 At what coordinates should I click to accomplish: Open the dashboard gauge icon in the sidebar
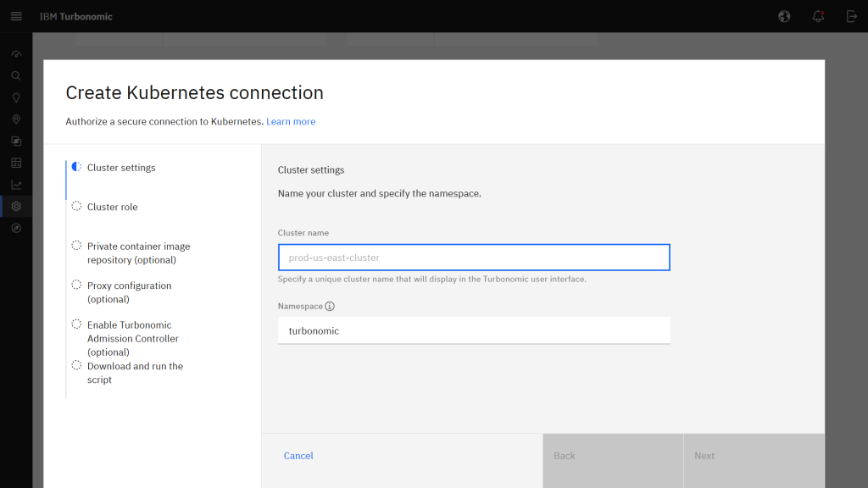[x=16, y=54]
